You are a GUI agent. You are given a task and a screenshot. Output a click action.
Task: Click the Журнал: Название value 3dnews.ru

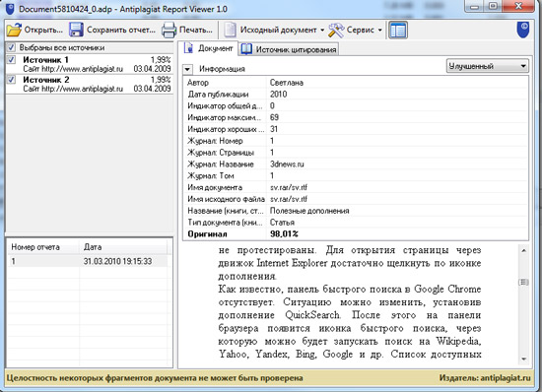(x=287, y=164)
